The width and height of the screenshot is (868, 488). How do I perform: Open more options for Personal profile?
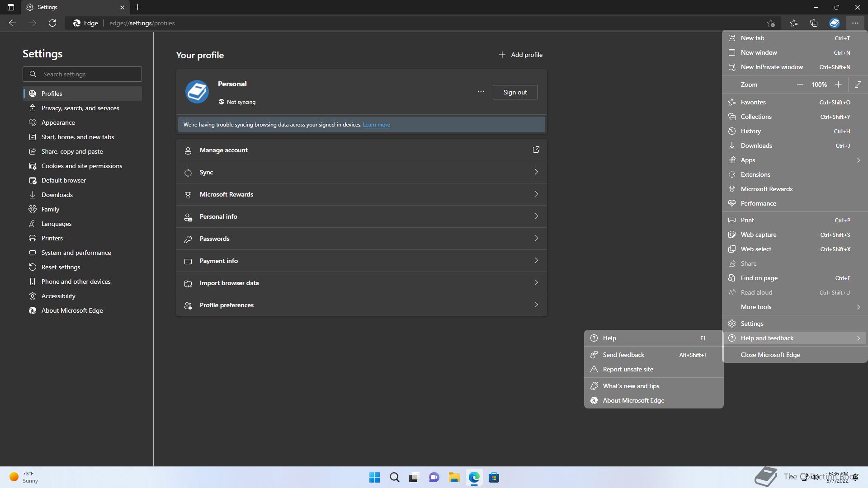point(481,92)
